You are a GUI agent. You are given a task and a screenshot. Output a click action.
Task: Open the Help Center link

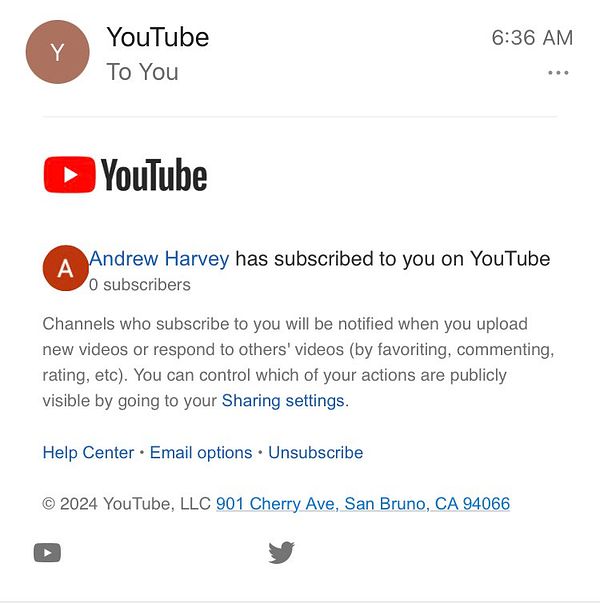(88, 452)
